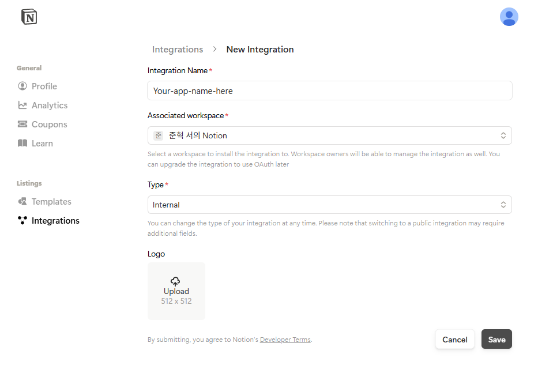The image size is (538, 392).
Task: Click the breadcrumb chevron separator
Action: pos(215,49)
